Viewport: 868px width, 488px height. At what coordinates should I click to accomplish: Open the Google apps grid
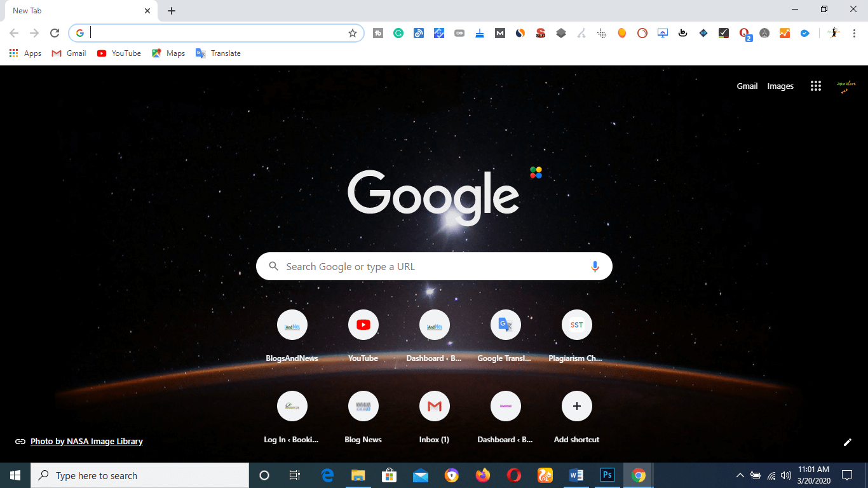816,86
